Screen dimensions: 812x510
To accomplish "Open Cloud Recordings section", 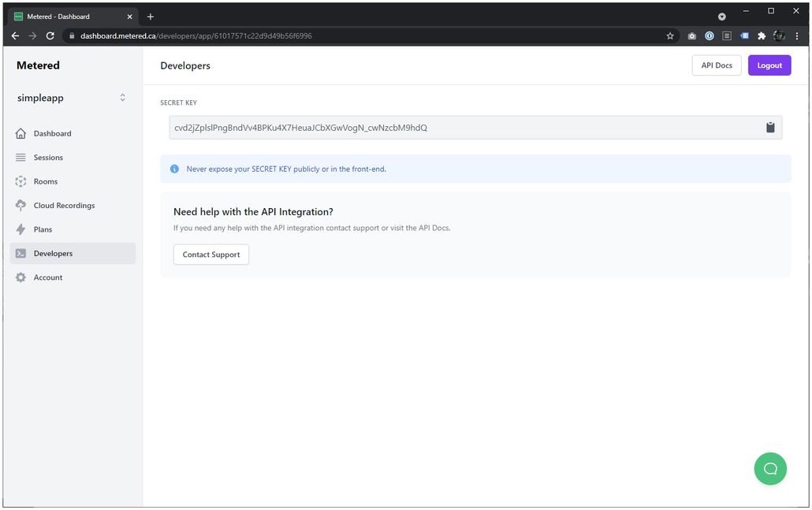I will click(x=73, y=206).
